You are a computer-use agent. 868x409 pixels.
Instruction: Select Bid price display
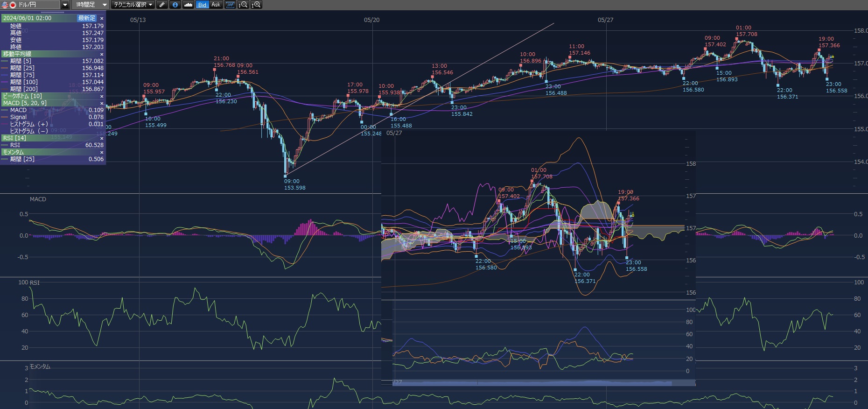point(202,5)
